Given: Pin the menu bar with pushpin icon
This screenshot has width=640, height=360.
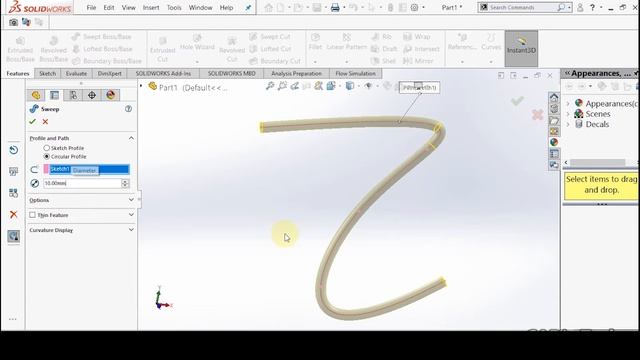Looking at the screenshot, I should [248, 7].
